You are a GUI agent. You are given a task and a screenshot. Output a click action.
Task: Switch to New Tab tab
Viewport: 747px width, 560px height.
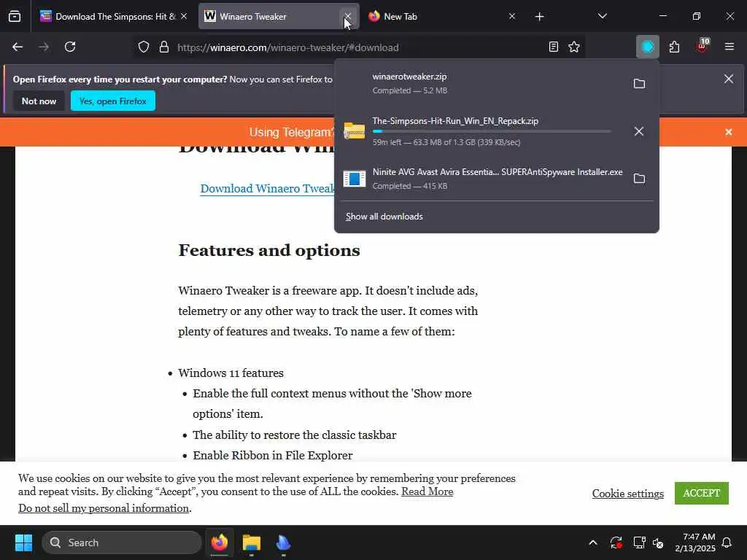tap(442, 17)
